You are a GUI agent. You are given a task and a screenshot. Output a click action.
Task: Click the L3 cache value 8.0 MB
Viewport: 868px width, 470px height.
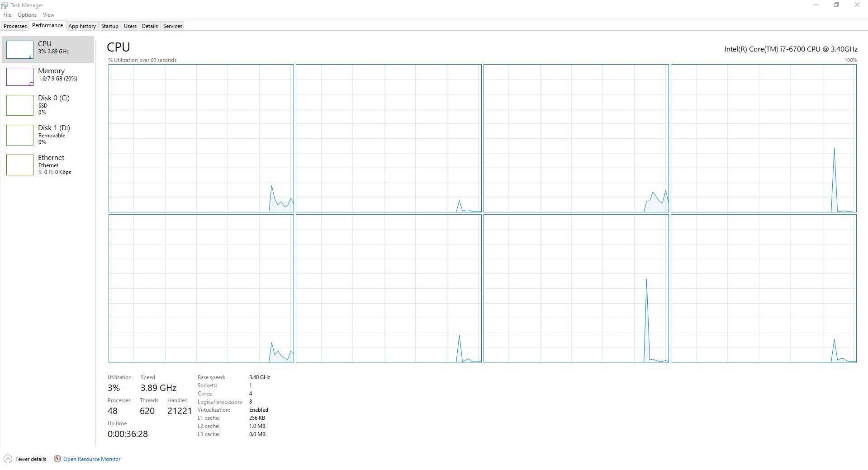257,434
